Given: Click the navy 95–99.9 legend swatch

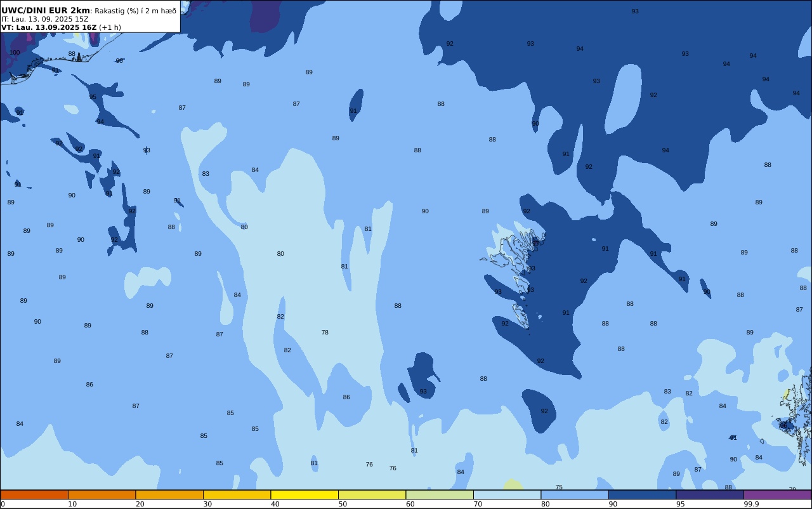Looking at the screenshot, I should [x=710, y=494].
